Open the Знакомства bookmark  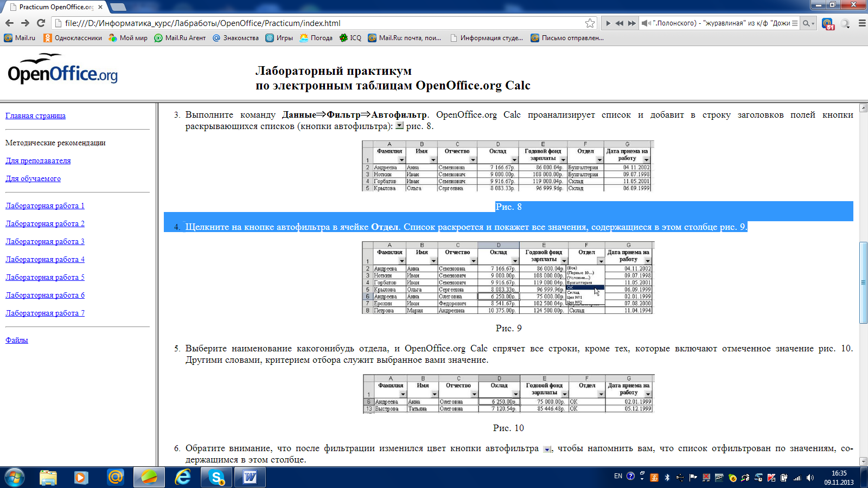(x=235, y=38)
